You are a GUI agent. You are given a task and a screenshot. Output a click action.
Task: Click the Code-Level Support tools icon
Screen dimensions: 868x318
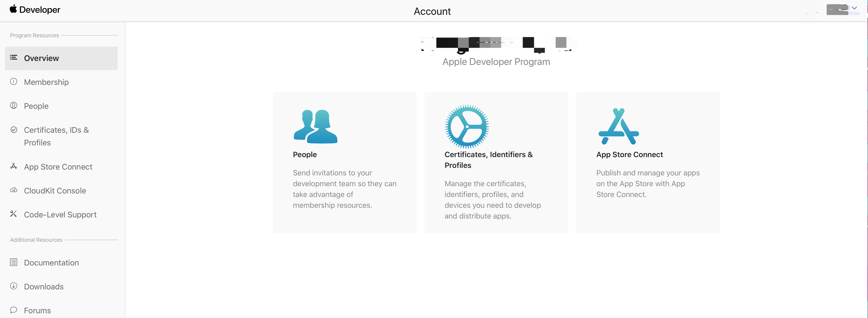(x=13, y=214)
